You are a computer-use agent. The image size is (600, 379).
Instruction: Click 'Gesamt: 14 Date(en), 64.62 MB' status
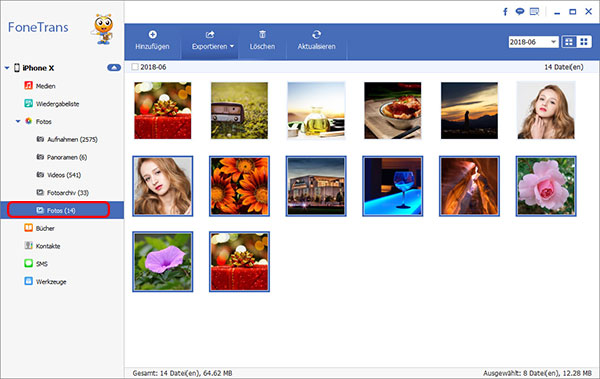(x=183, y=373)
